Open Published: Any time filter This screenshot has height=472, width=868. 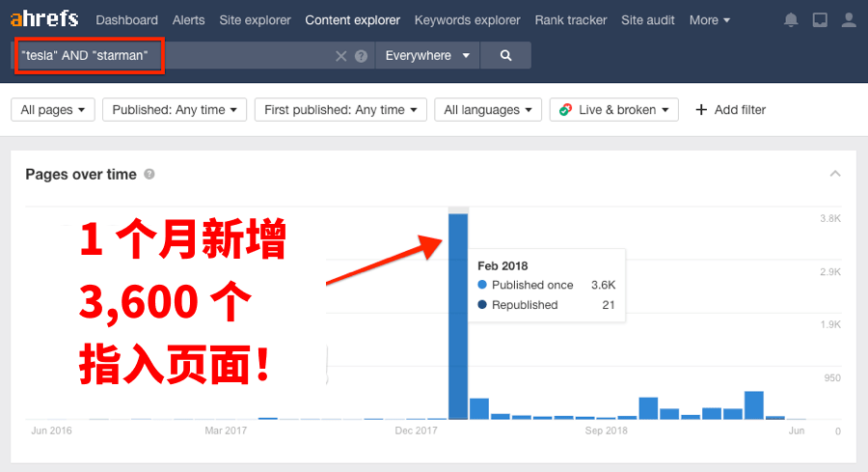point(175,110)
